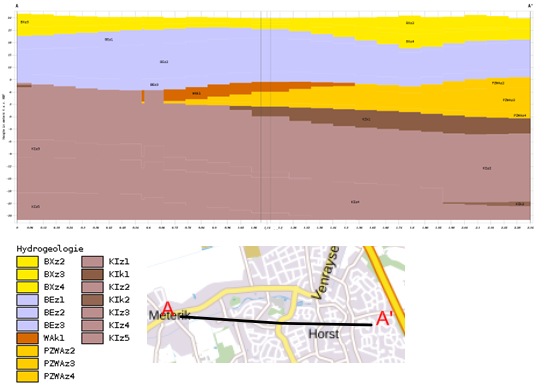The image size is (536, 385).
Task: Click the PZWAz2 label in the cross-section
Action: pos(498,83)
